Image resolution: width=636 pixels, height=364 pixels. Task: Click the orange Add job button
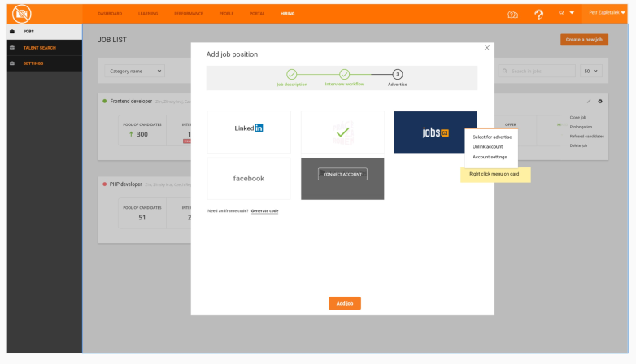[x=345, y=303]
